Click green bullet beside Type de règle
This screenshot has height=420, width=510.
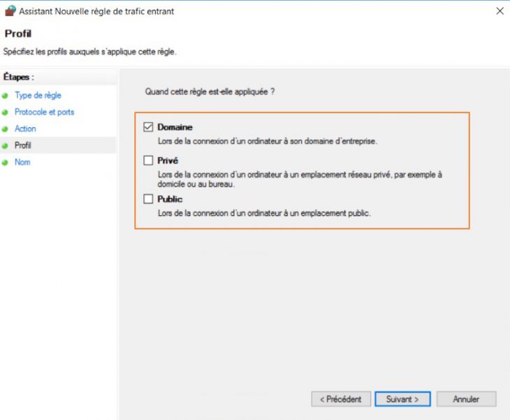click(x=5, y=96)
